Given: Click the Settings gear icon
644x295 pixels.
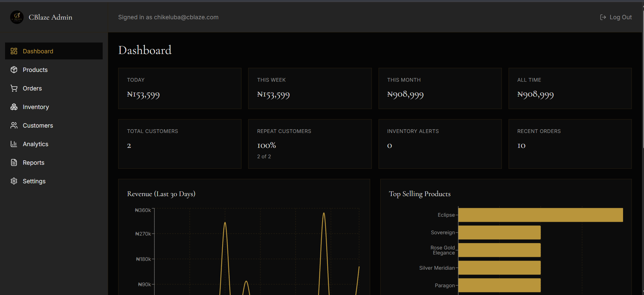Looking at the screenshot, I should point(14,181).
